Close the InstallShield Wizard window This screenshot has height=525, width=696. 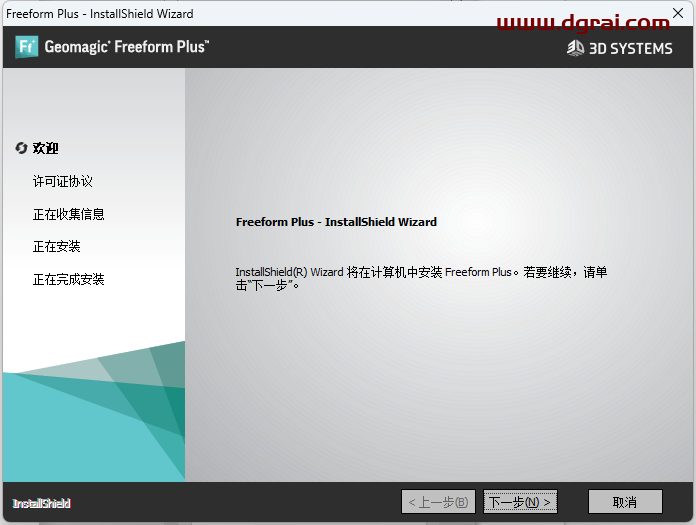(678, 13)
